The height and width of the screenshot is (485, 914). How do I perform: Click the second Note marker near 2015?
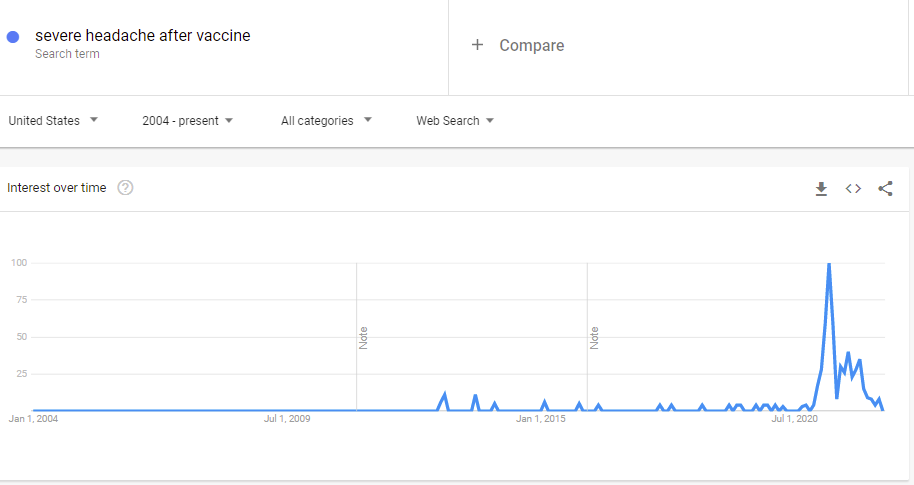(594, 338)
